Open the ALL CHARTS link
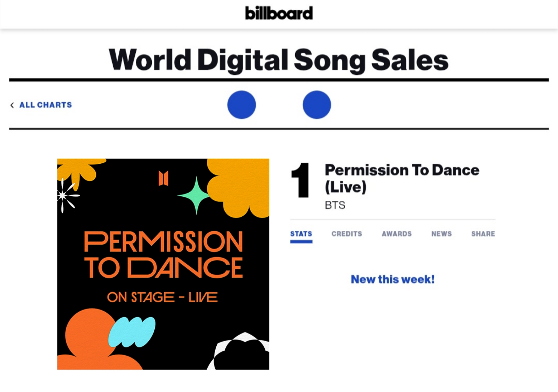 click(45, 105)
